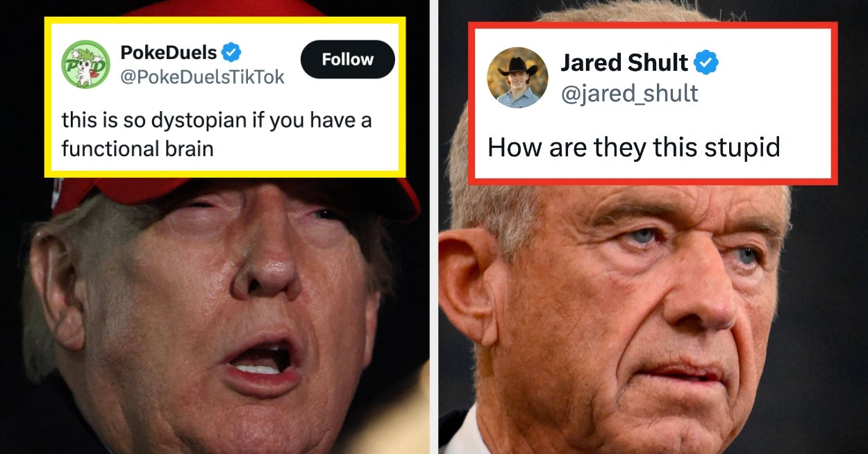Open Jared Shult's display name
The height and width of the screenshot is (454, 868).
click(x=624, y=63)
